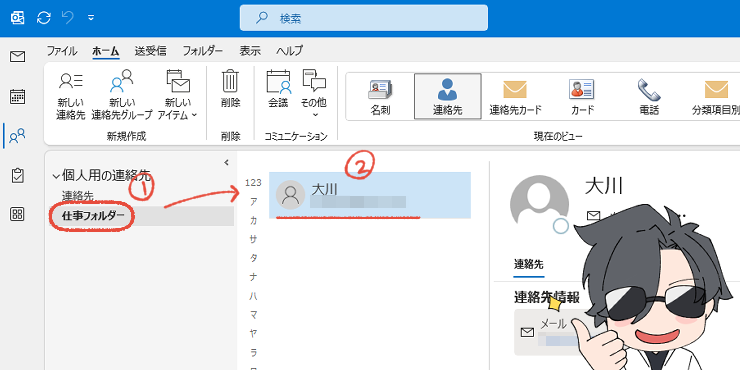The image size is (740, 370).
Task: Select the 電話 phone view
Action: click(649, 96)
